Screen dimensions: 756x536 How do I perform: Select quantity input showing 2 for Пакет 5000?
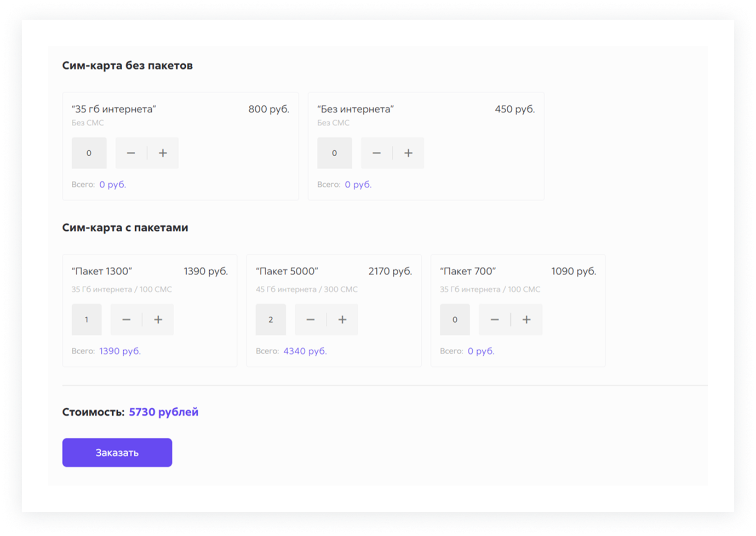[271, 320]
